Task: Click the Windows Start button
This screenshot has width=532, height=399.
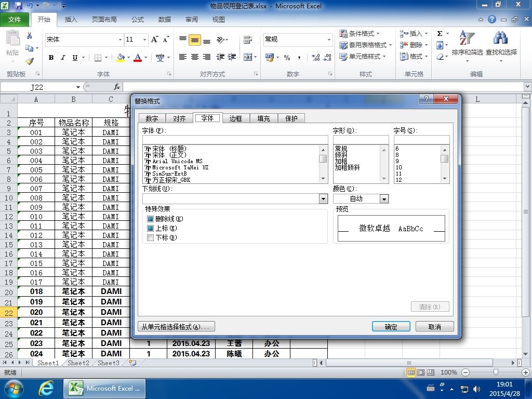Action: tap(13, 389)
